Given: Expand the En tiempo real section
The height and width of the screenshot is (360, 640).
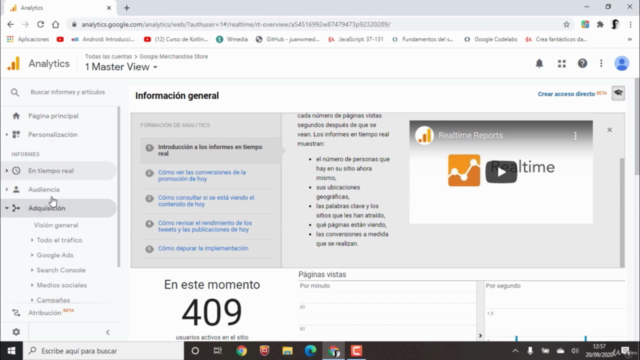Looking at the screenshot, I should (x=7, y=171).
